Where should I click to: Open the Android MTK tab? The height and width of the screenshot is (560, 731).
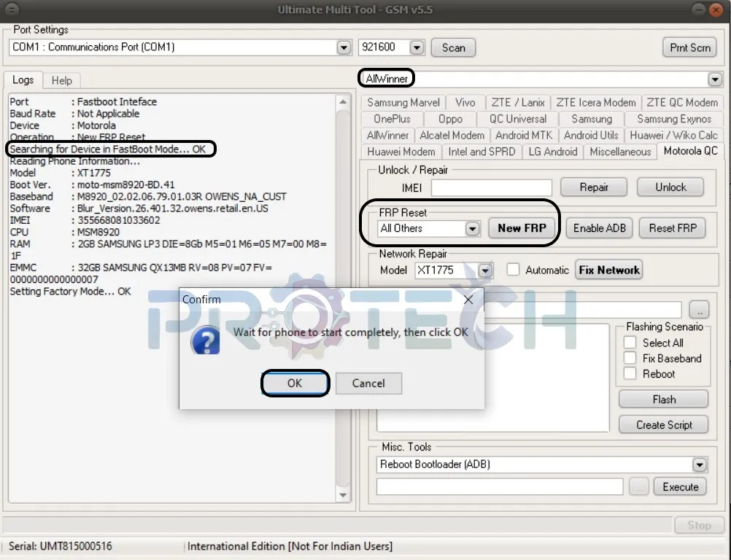(524, 135)
